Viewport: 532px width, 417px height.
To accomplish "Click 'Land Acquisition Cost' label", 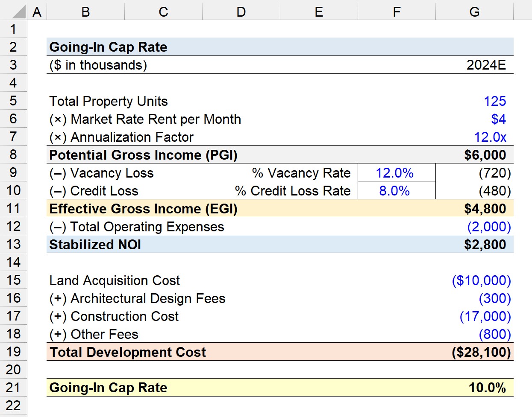I will 115,280.
